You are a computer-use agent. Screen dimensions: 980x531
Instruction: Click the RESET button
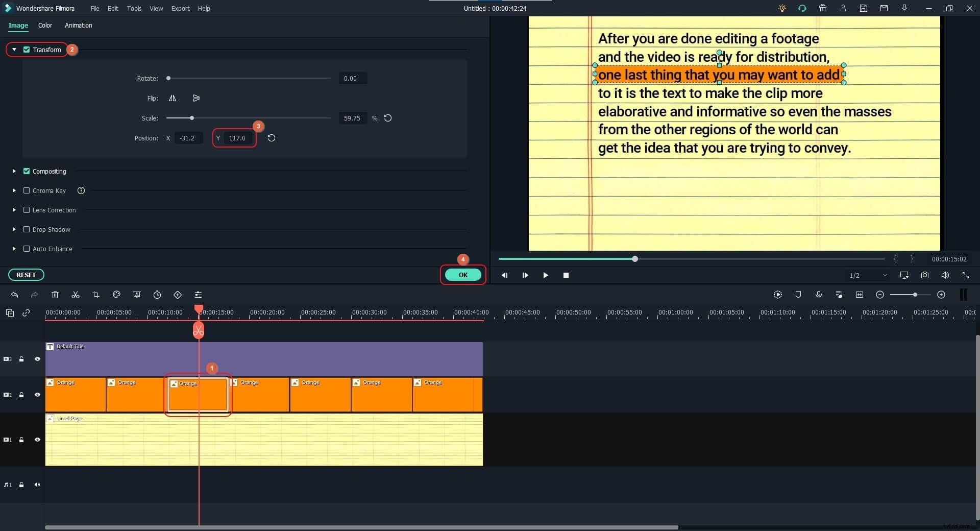26,275
